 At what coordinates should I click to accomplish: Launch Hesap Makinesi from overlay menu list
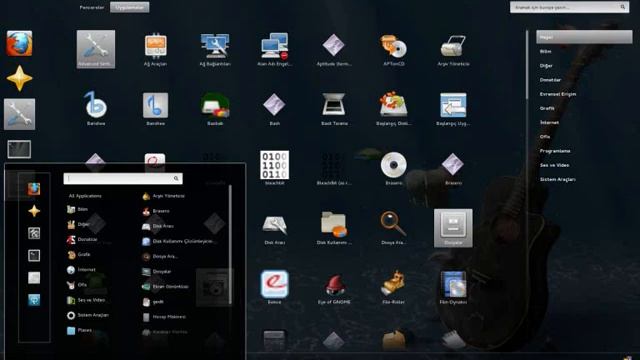[x=164, y=317]
